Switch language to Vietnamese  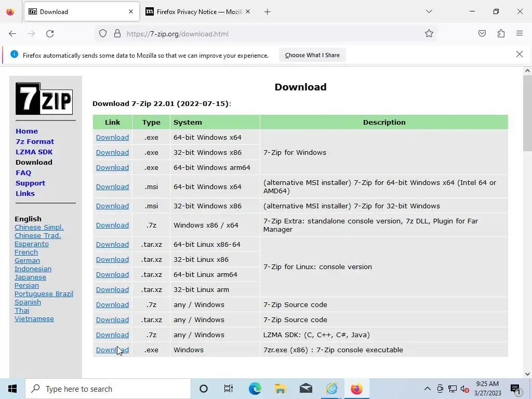34,318
